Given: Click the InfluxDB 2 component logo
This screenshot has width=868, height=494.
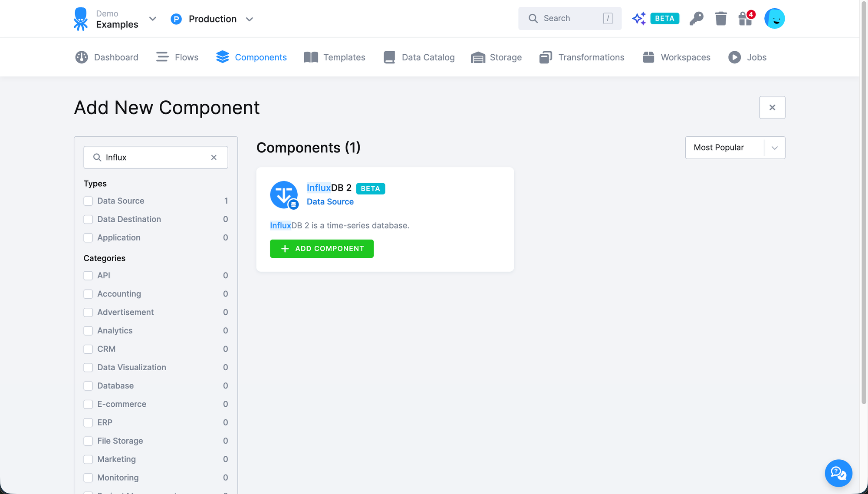Looking at the screenshot, I should click(x=284, y=195).
